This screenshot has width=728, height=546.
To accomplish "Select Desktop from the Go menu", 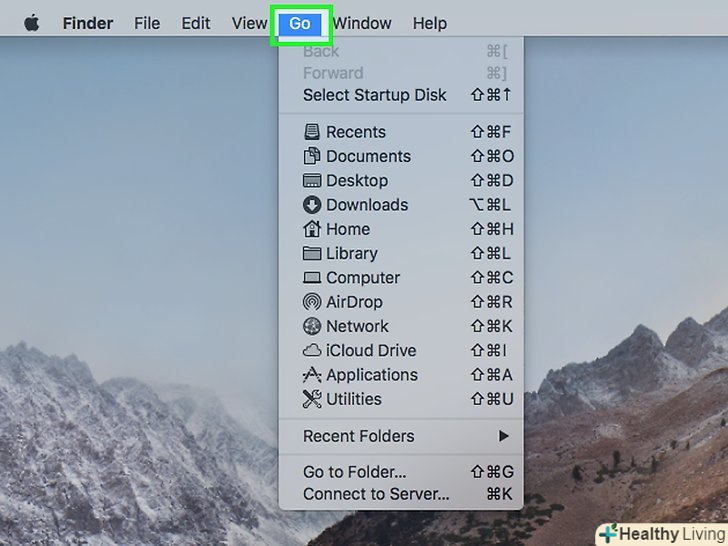I will point(401,180).
